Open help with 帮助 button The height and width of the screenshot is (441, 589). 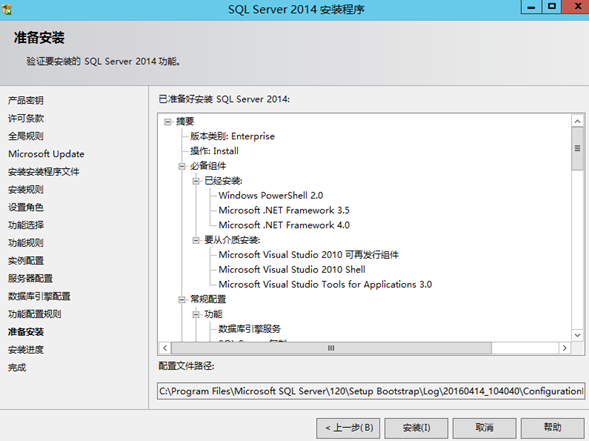(553, 428)
